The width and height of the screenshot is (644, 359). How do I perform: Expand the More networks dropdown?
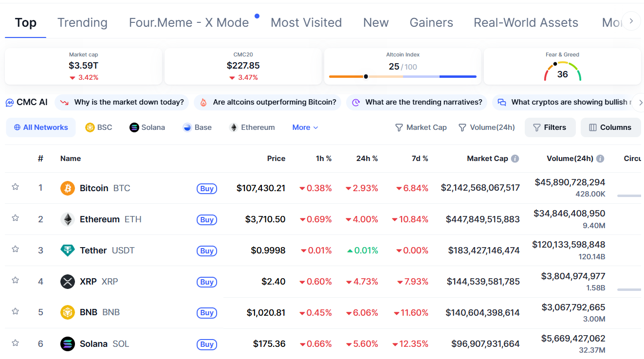(305, 127)
